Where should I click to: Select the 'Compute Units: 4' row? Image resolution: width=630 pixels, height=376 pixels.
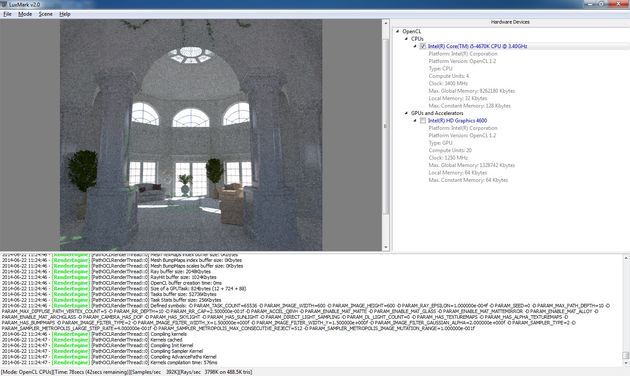click(449, 76)
